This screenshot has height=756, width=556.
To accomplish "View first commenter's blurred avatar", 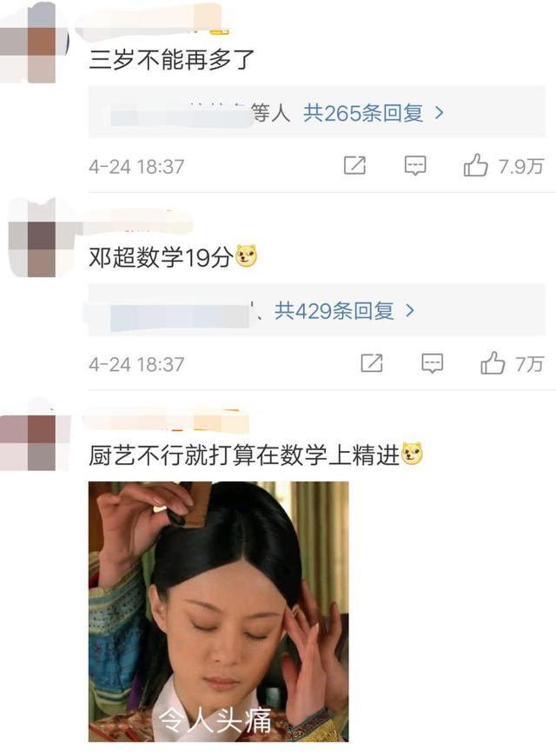I will point(35,43).
